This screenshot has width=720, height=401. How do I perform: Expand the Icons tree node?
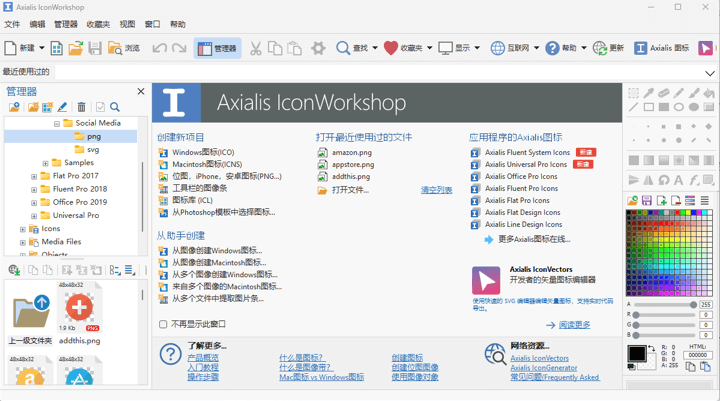coord(23,229)
